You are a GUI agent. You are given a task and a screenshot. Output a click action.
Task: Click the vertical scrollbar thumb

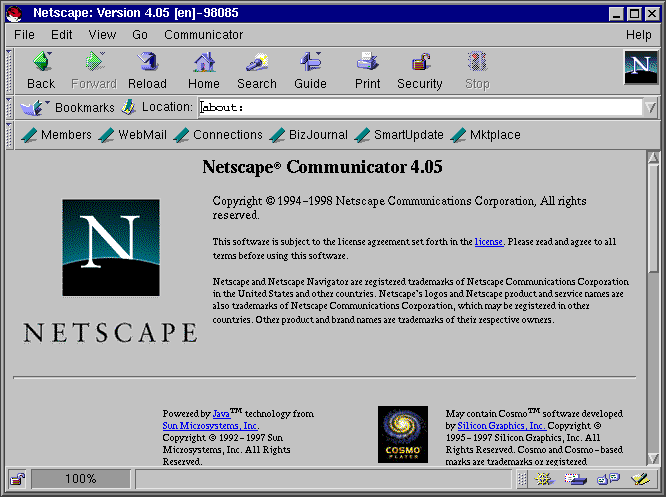point(653,218)
